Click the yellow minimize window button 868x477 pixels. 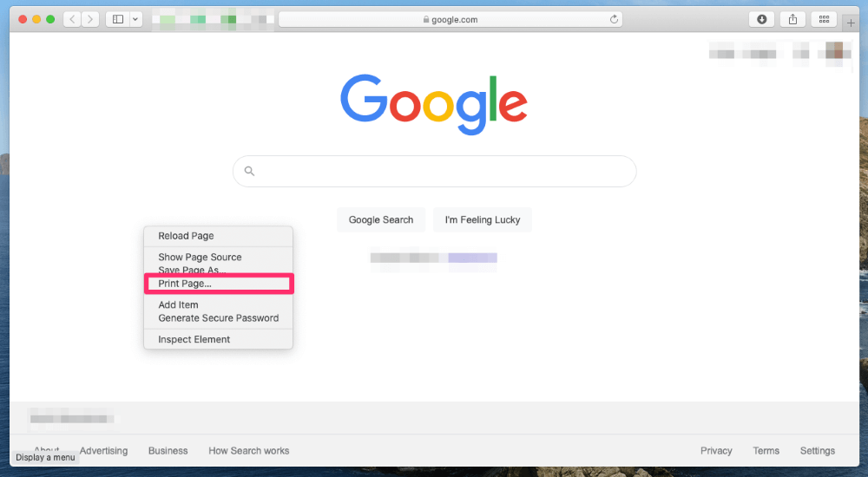point(36,19)
